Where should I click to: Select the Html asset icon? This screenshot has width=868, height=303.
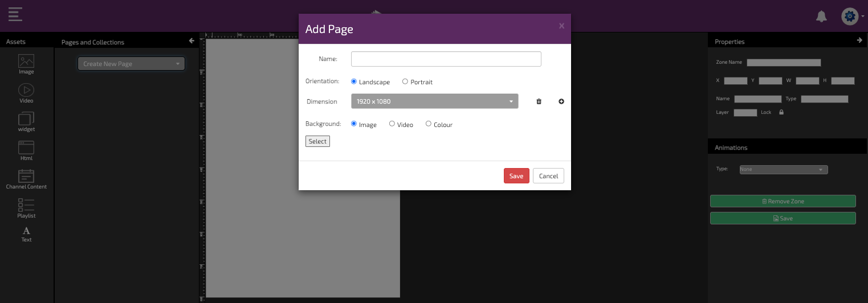click(x=26, y=148)
